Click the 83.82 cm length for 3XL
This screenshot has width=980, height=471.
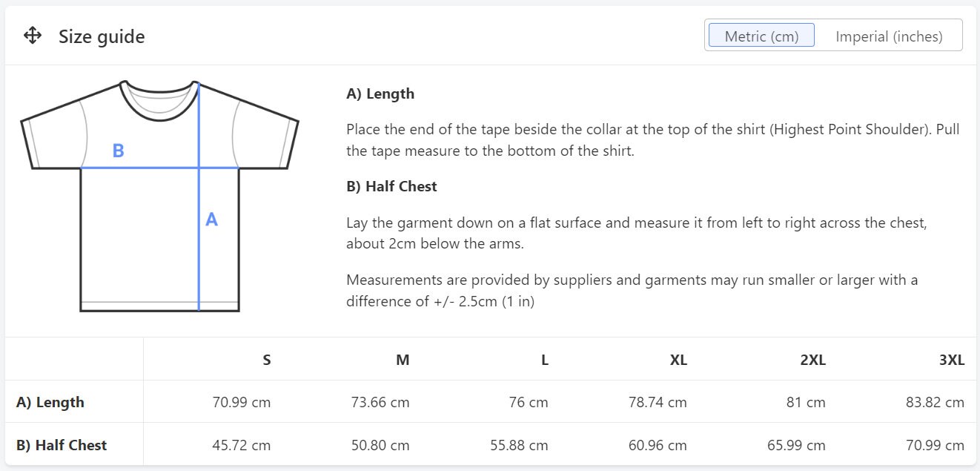[935, 402]
